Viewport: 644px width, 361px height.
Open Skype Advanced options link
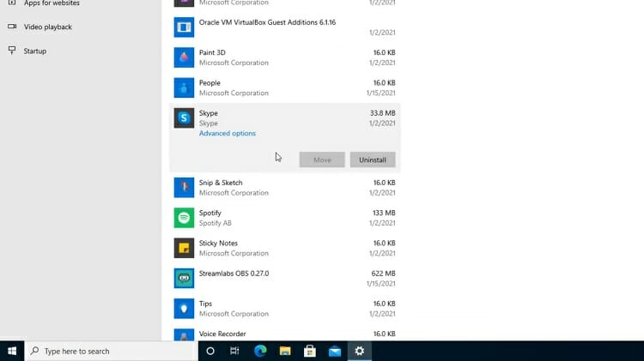point(228,133)
